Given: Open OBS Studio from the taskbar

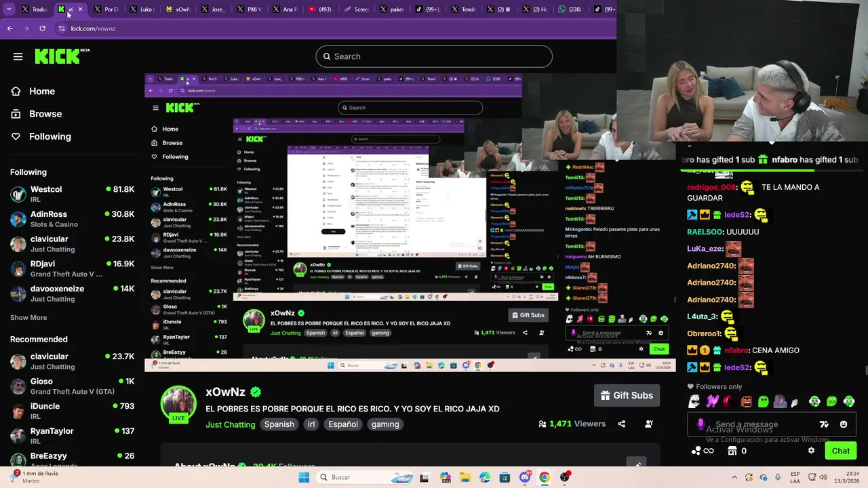Looking at the screenshot, I should pos(564,477).
